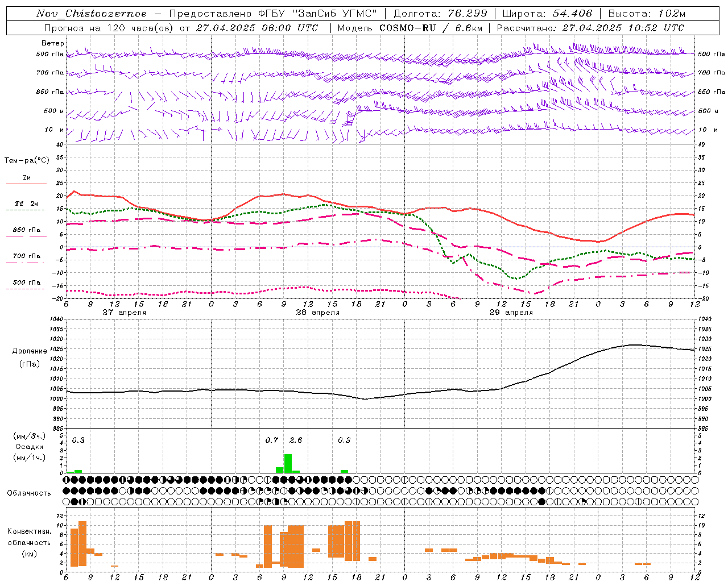Click the 29 апреля date label
Screen dimensions: 728x582
[511, 313]
